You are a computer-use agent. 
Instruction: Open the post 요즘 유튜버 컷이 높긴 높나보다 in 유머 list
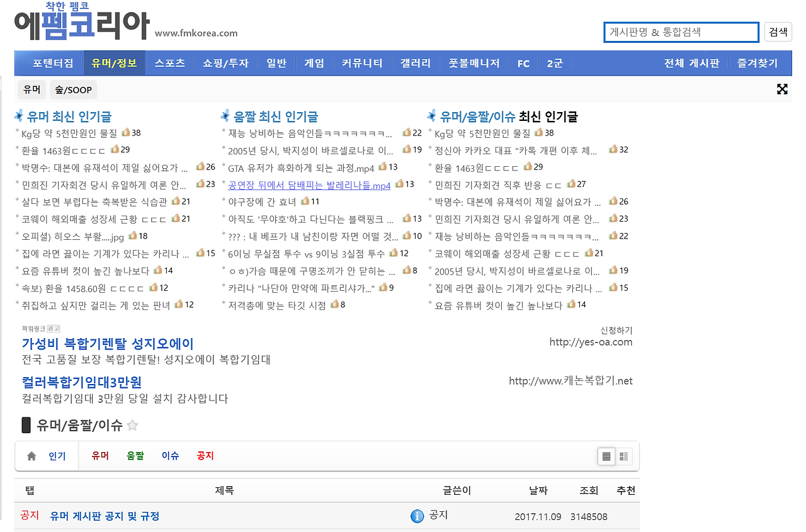click(85, 271)
